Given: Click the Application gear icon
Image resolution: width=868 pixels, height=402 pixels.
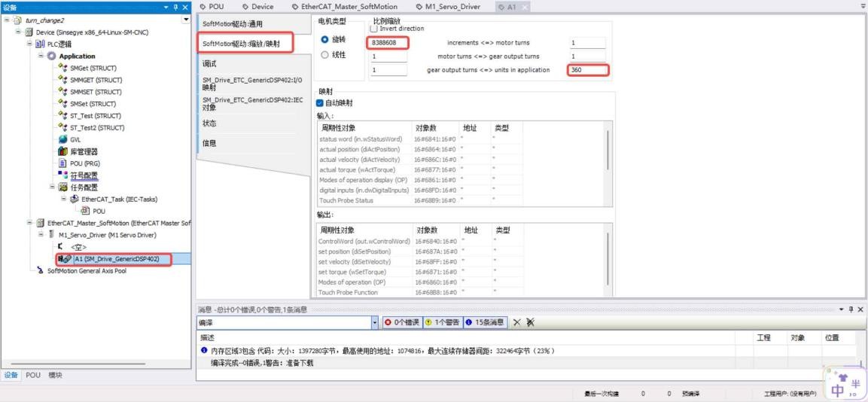Looking at the screenshot, I should coord(51,56).
